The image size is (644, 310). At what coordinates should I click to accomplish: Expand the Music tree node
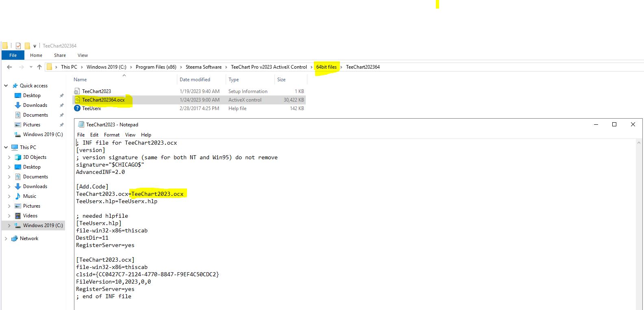point(9,196)
